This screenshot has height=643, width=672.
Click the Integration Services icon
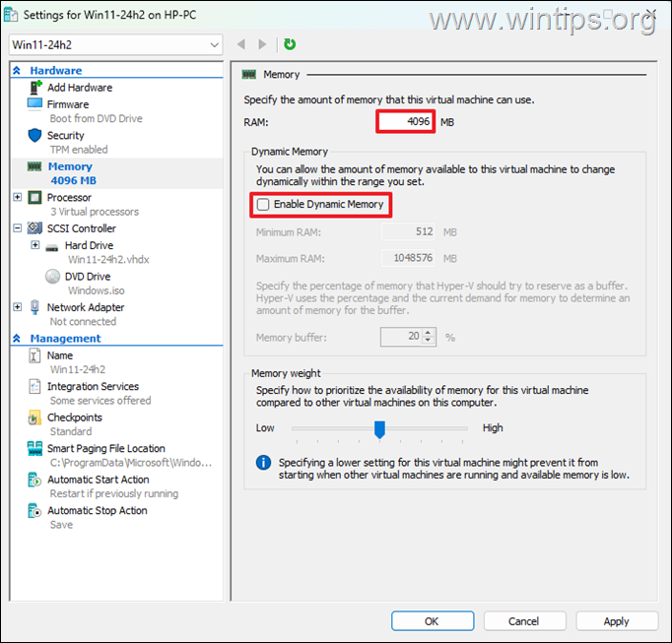click(34, 386)
